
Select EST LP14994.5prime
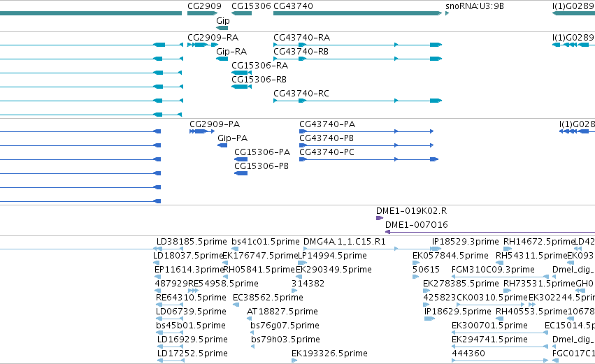[x=332, y=256]
